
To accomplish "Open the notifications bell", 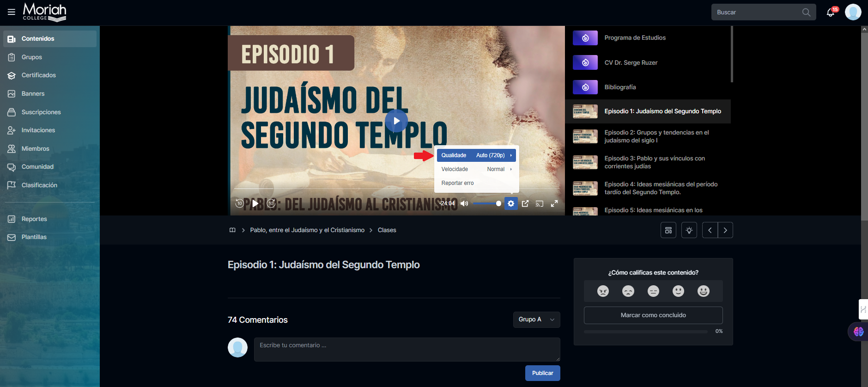I will pos(831,12).
